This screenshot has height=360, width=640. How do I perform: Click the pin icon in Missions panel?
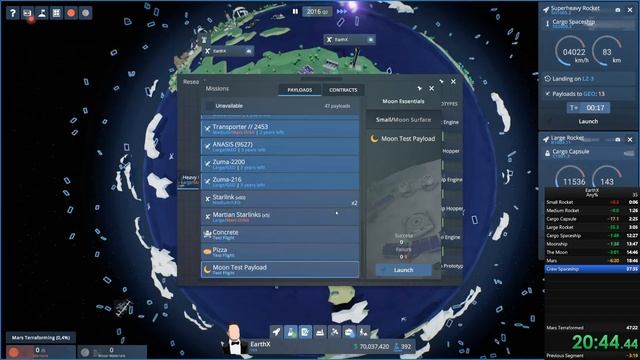pyautogui.click(x=420, y=88)
